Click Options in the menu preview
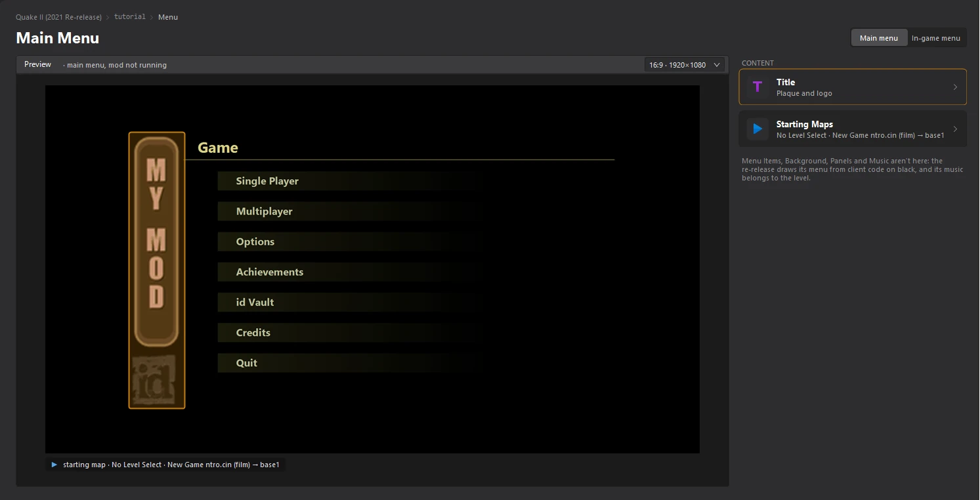The width and height of the screenshot is (980, 500). pyautogui.click(x=255, y=241)
